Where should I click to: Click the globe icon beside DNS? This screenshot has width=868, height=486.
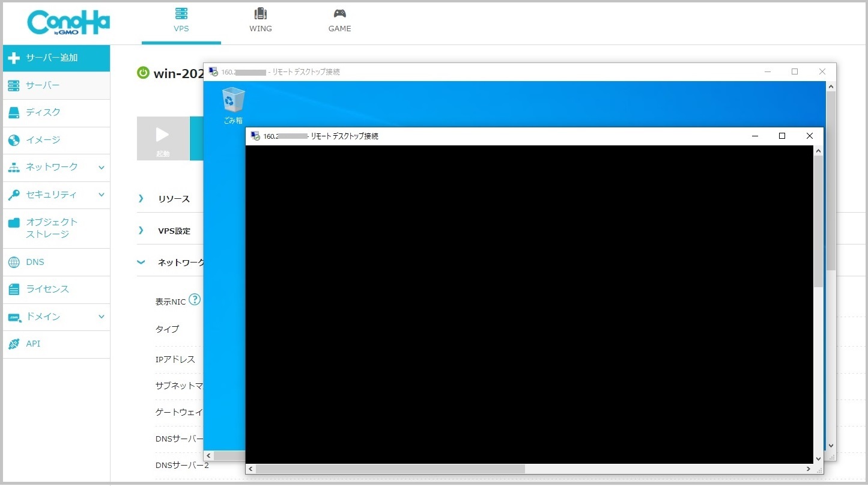click(14, 263)
